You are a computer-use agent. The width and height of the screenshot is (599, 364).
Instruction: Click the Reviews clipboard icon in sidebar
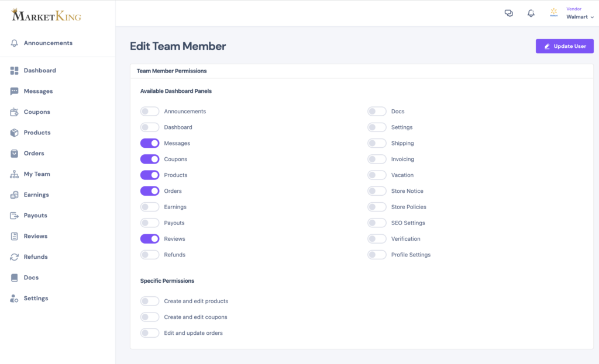(14, 236)
